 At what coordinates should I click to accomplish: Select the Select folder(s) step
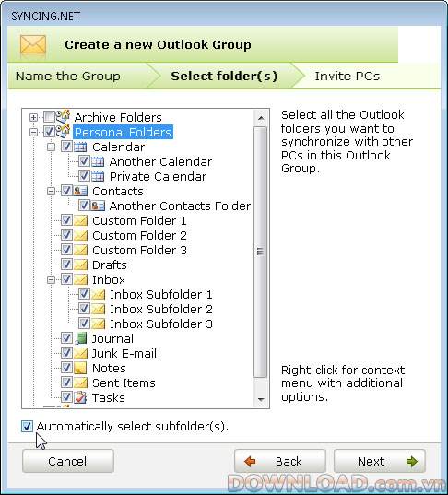click(x=224, y=77)
